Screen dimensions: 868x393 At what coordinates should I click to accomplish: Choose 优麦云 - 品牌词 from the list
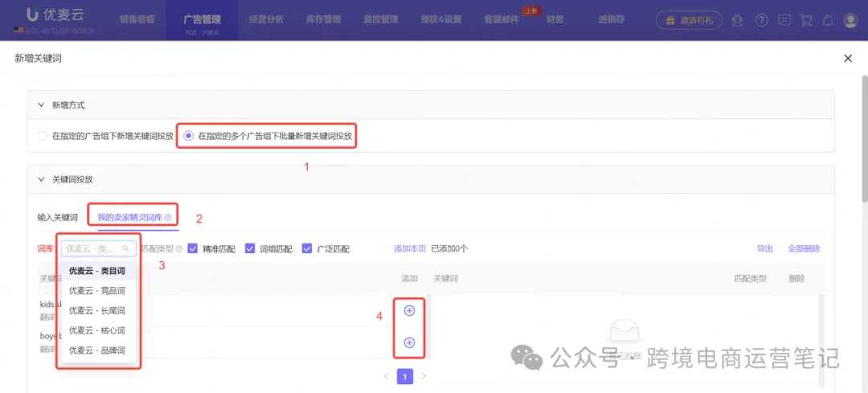(97, 350)
